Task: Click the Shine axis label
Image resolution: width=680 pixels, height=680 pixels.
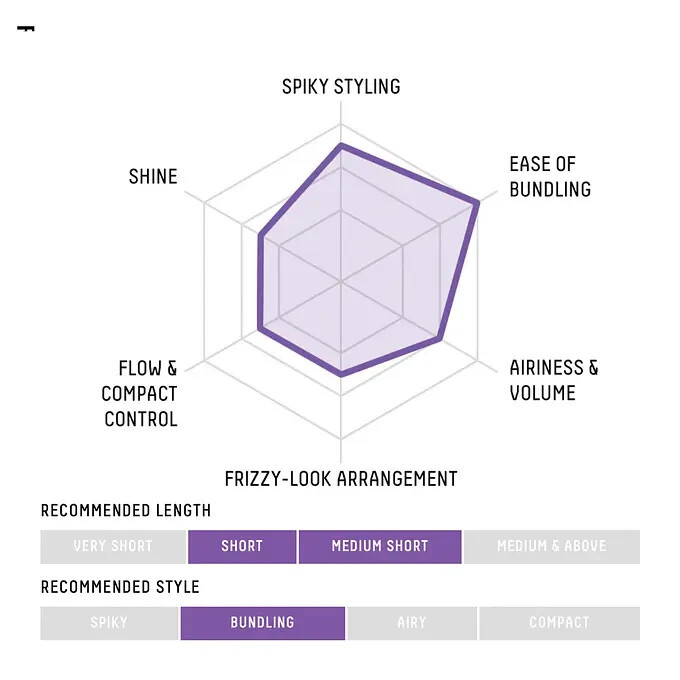Action: point(153,177)
